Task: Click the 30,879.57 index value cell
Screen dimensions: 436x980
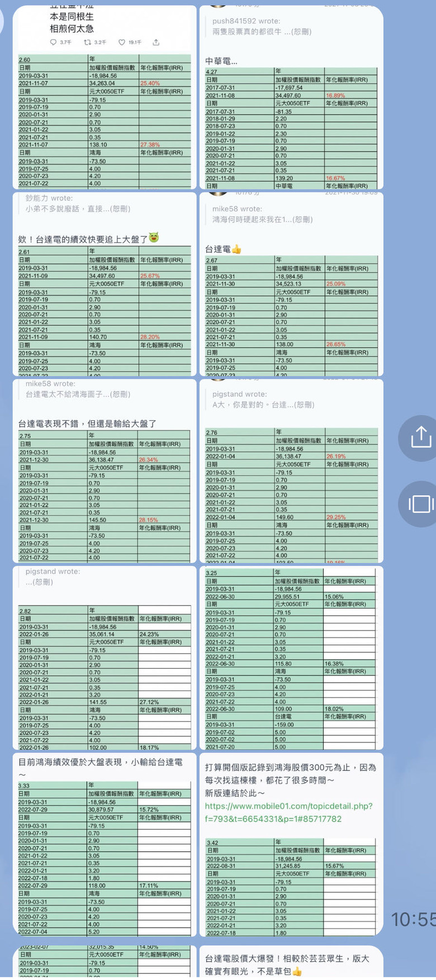Action: coord(112,809)
